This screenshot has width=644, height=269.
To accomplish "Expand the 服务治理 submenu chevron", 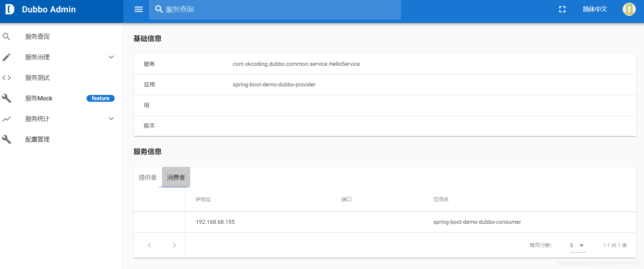I will coord(111,57).
